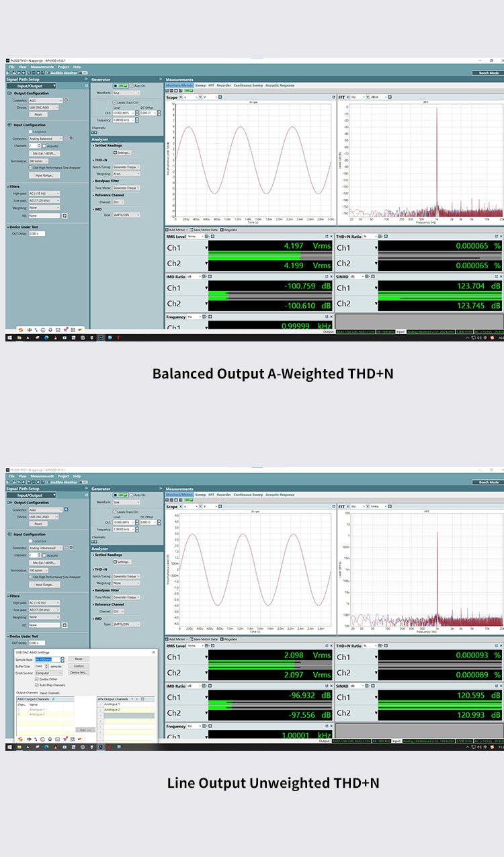The height and width of the screenshot is (857, 504).
Task: Click the Device Info... button
Action: [x=79, y=672]
